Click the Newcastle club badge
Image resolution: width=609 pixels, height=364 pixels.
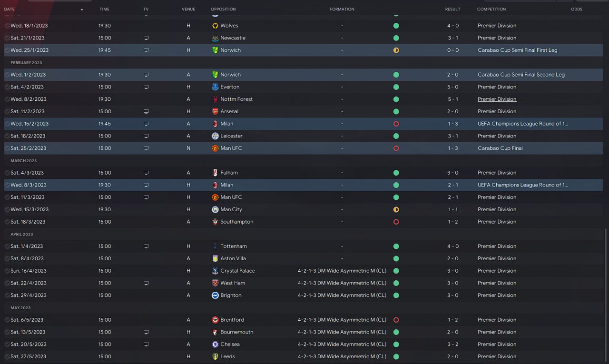pos(215,38)
